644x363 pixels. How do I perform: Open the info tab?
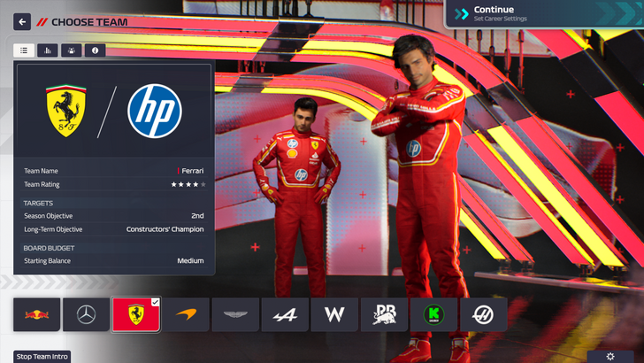click(x=95, y=50)
